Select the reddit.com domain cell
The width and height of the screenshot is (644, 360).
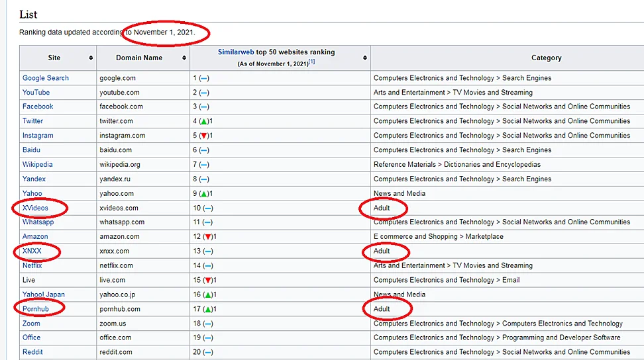pos(143,352)
